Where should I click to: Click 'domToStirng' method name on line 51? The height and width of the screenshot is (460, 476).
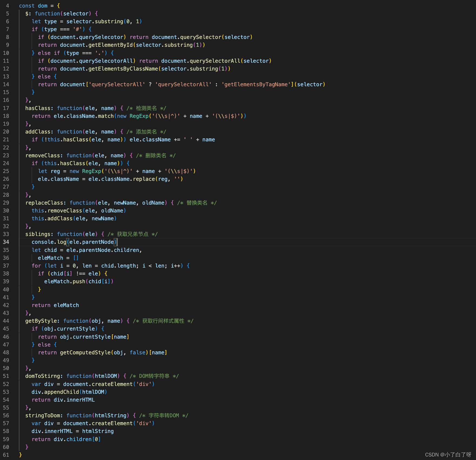(43, 376)
